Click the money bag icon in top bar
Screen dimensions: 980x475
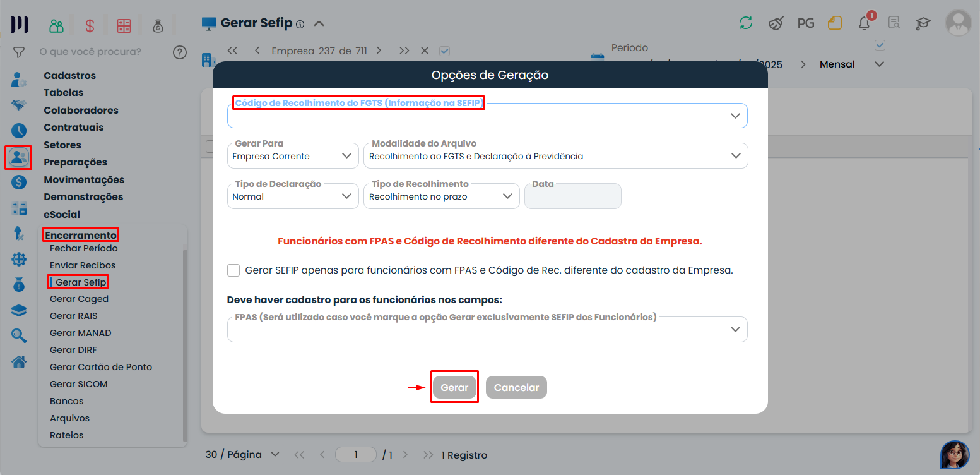pyautogui.click(x=158, y=26)
